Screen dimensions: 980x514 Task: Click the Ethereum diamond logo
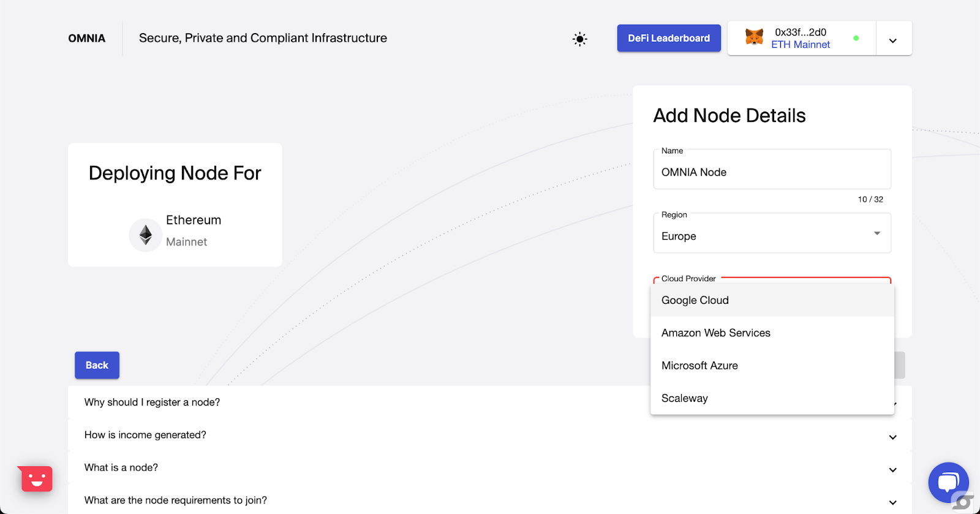(x=146, y=235)
